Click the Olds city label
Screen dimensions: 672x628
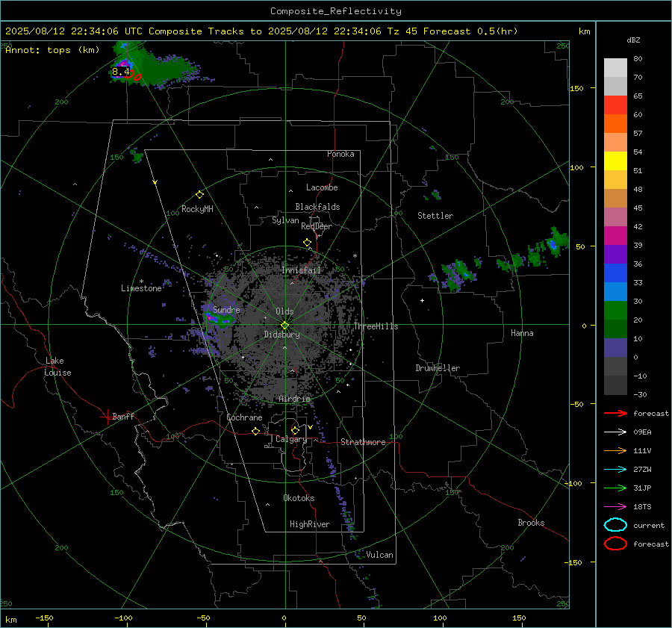click(284, 311)
